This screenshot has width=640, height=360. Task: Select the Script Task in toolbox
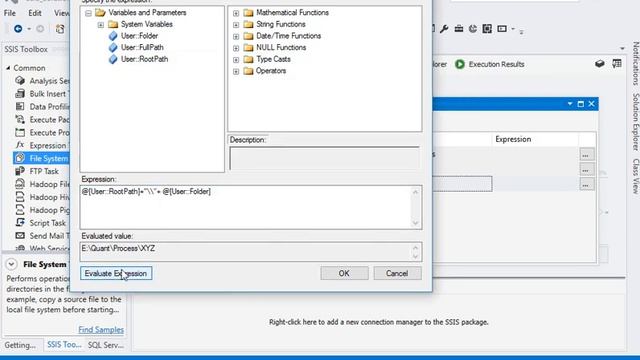[41, 223]
